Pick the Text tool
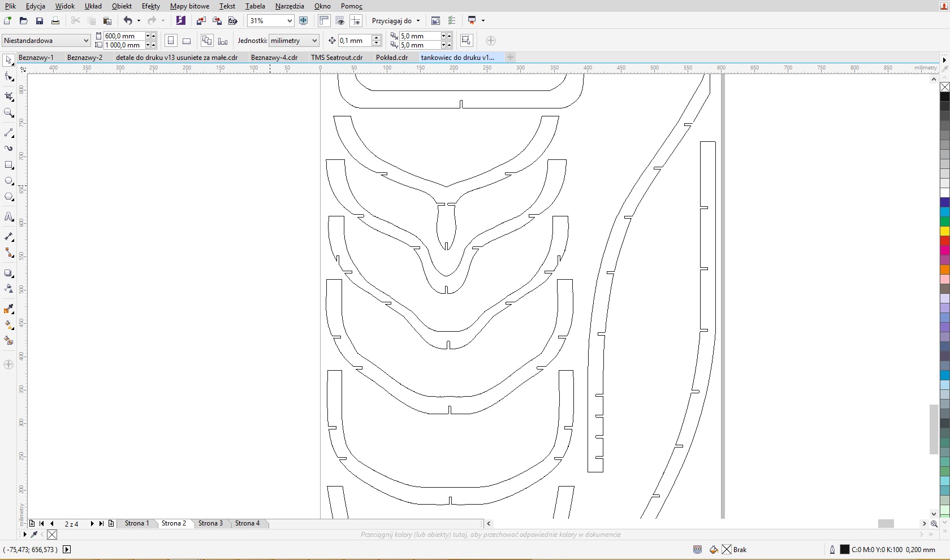Image resolution: width=950 pixels, height=560 pixels. (8, 217)
